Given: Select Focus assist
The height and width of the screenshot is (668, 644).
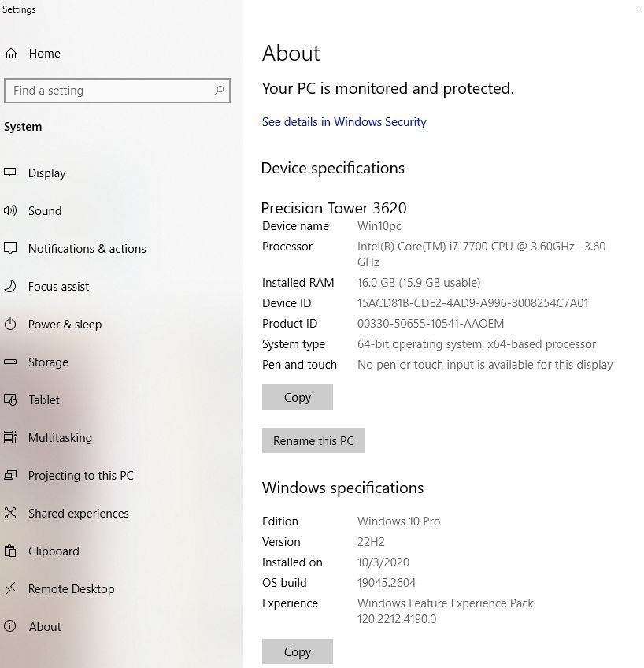Looking at the screenshot, I should click(58, 287).
